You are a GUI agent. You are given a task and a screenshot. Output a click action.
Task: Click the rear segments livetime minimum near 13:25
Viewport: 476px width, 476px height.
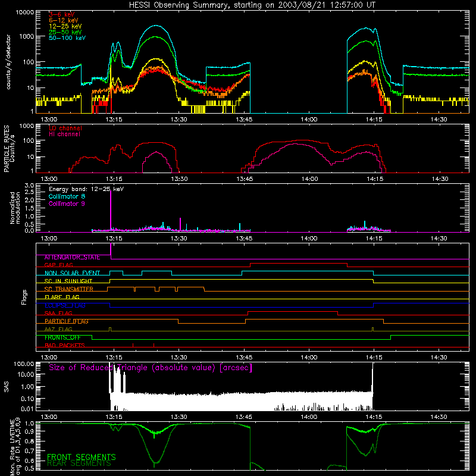coord(155,464)
